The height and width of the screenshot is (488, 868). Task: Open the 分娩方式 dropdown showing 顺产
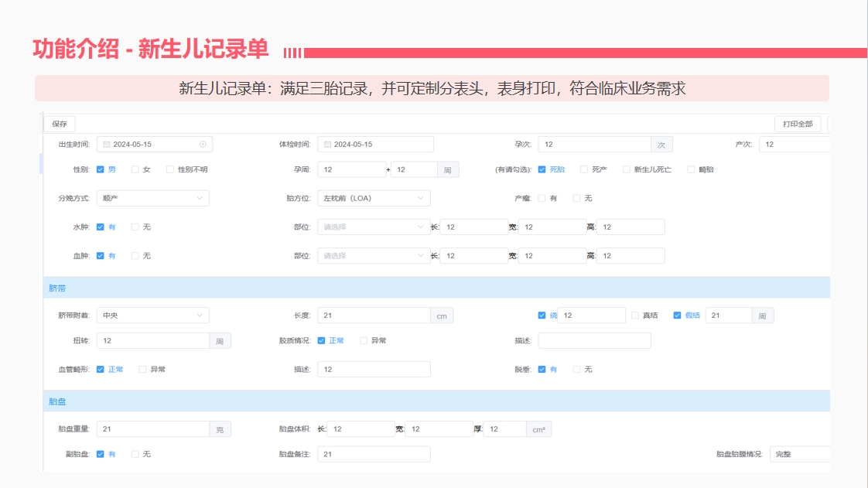pyautogui.click(x=152, y=198)
